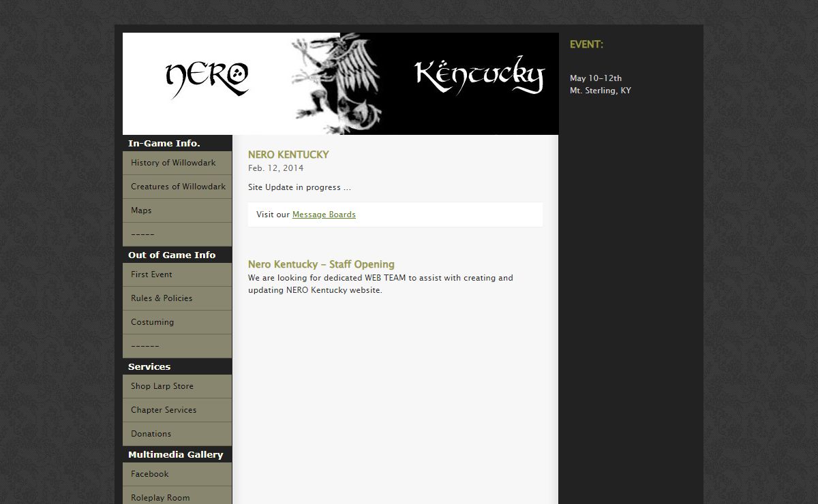Click the Multimedia Gallery header
The image size is (818, 504).
[177, 454]
